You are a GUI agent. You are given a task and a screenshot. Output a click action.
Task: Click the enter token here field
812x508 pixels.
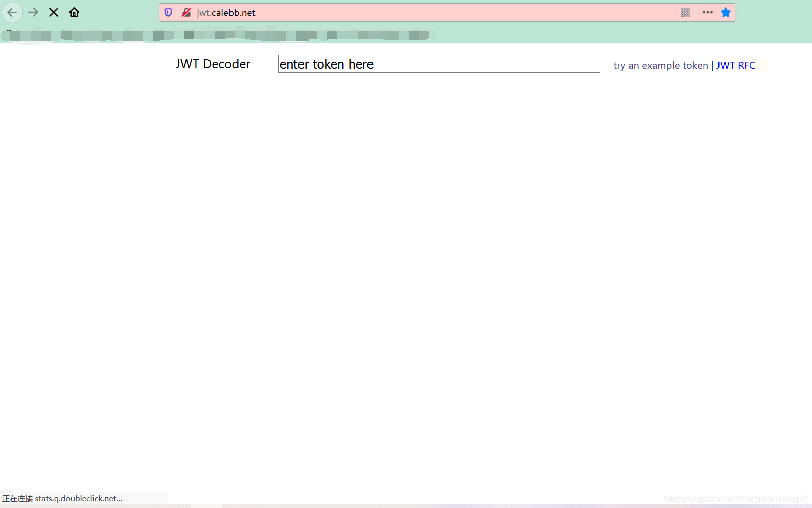point(439,64)
